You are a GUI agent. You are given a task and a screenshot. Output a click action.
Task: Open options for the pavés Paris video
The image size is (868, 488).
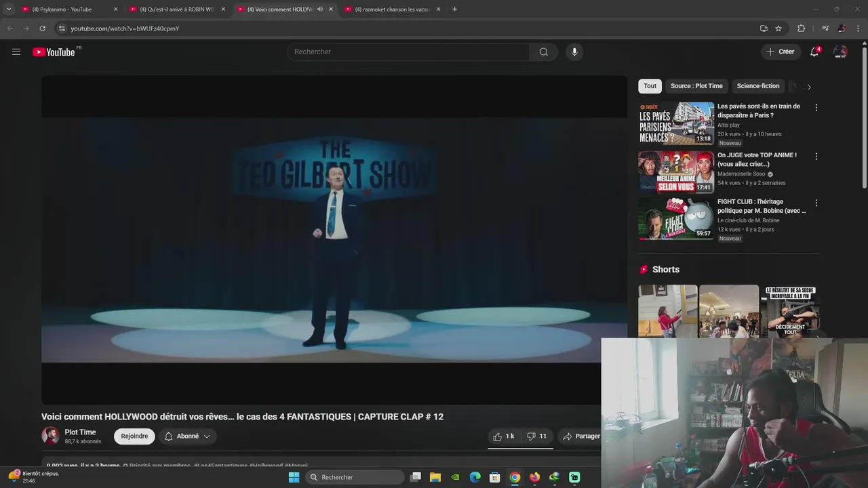(816, 108)
